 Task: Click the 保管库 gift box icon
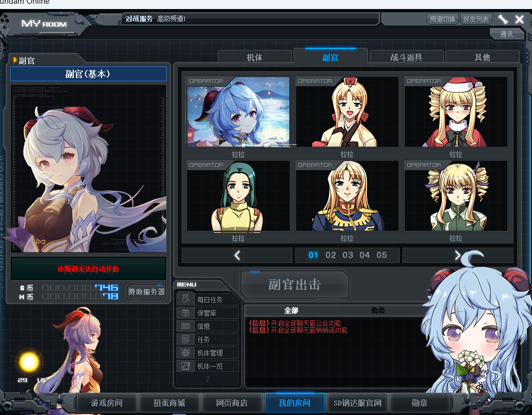[x=185, y=312]
